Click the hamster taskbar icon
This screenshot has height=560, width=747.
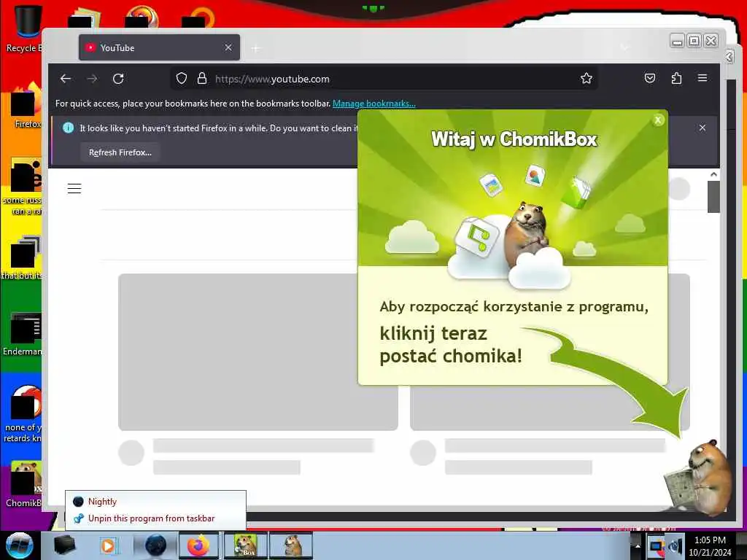pyautogui.click(x=291, y=545)
